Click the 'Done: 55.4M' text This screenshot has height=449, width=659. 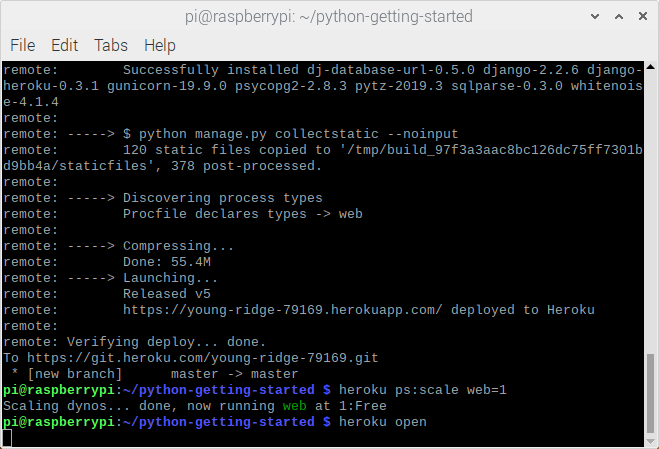(166, 262)
